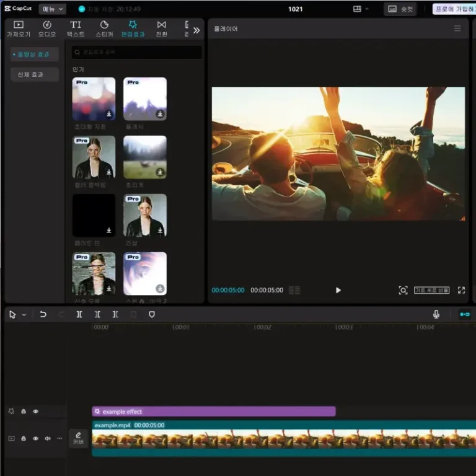
Task: Mute the main video track audio
Action: coord(48,438)
